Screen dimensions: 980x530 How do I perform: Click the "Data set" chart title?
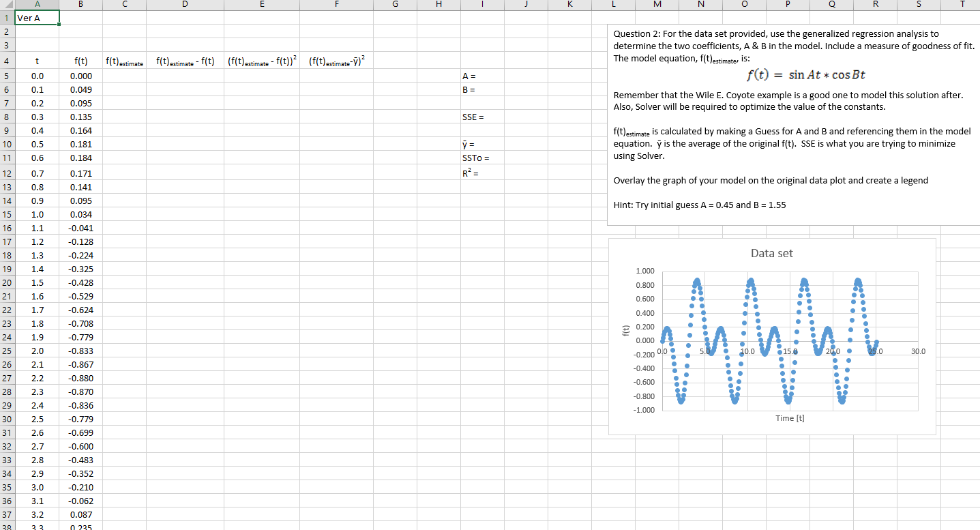tap(772, 253)
